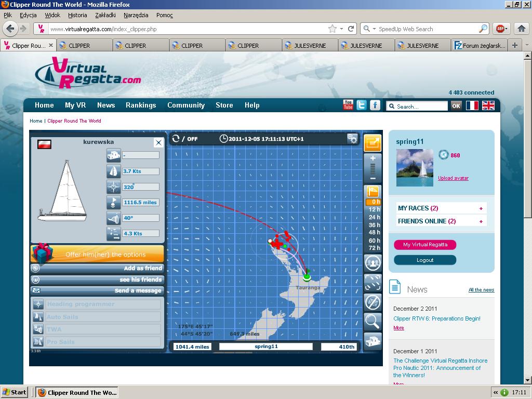
Task: Open the YouTube icon in the header
Action: coord(348,105)
